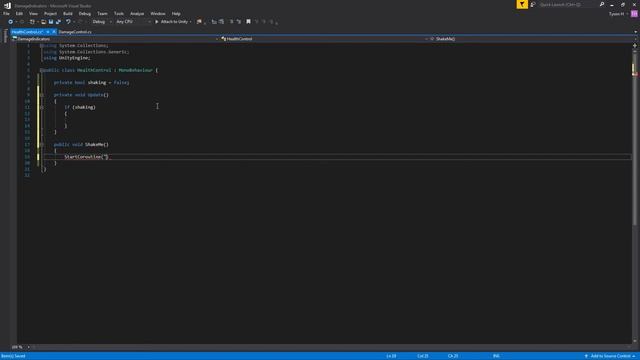
Task: Click the Attach to Unity play icon
Action: point(156,22)
